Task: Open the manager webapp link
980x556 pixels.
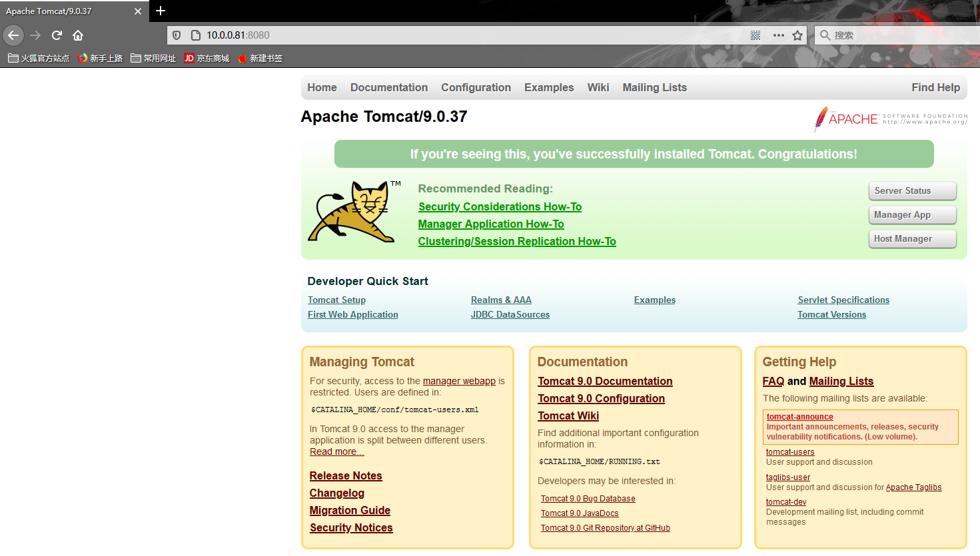Action: [459, 381]
